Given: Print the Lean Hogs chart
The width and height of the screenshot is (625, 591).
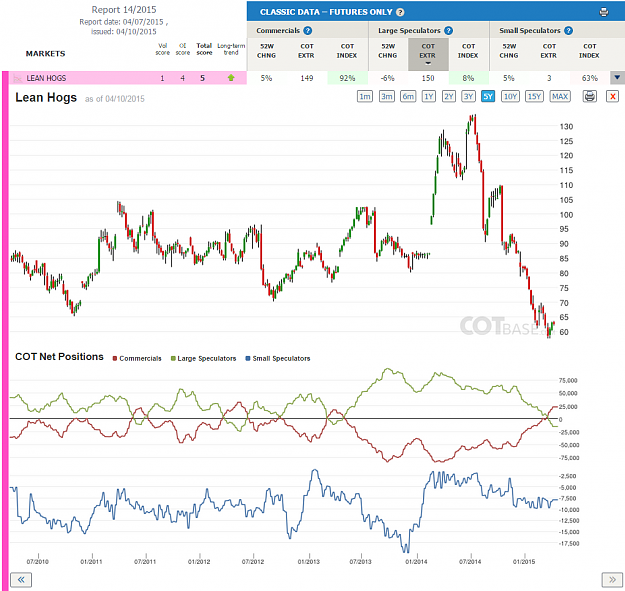Looking at the screenshot, I should (590, 96).
